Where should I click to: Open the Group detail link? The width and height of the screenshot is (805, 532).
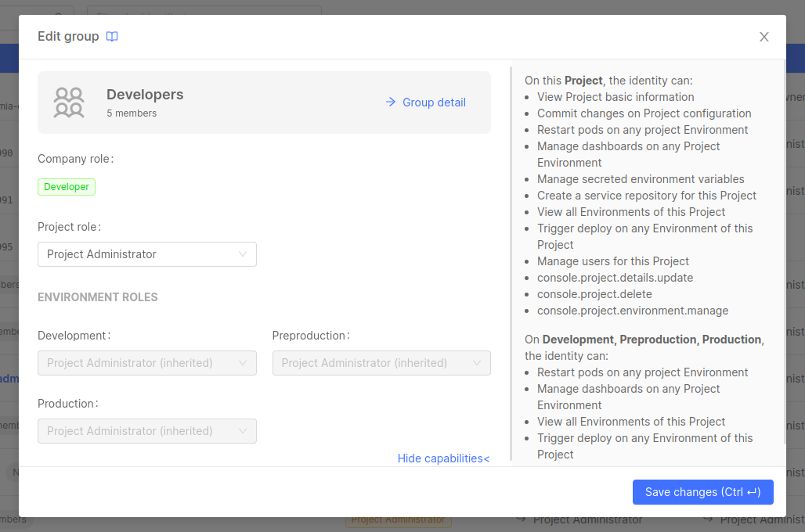tap(425, 102)
